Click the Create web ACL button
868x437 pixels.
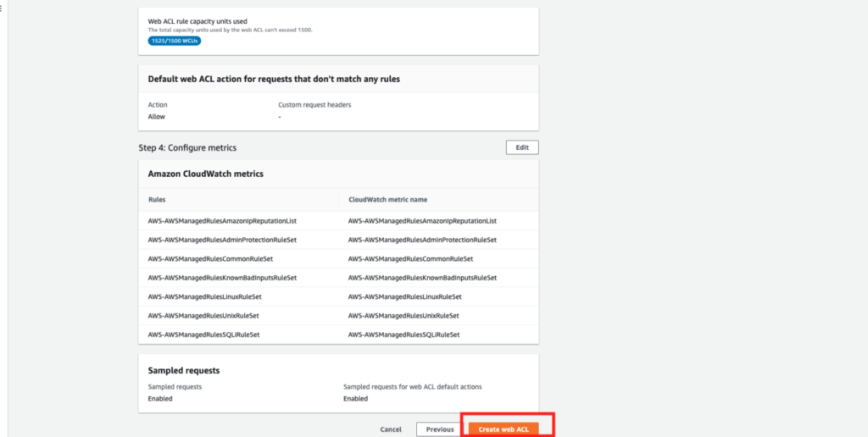tap(504, 429)
